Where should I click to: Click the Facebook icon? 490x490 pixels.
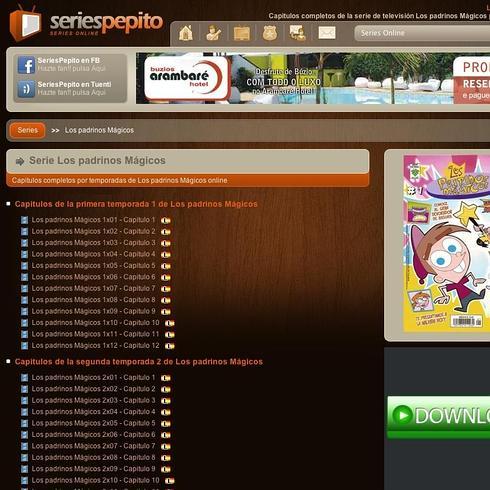click(x=26, y=65)
